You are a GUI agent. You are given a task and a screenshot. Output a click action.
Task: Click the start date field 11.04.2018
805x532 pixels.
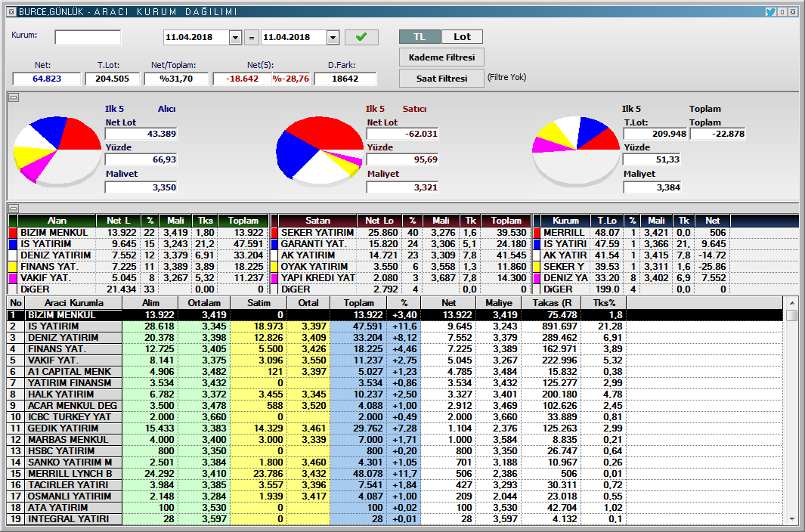pos(197,38)
